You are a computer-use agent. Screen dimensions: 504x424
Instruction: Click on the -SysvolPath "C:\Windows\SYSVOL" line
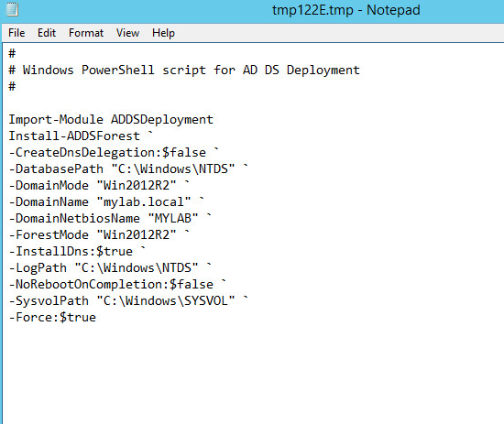[x=128, y=300]
